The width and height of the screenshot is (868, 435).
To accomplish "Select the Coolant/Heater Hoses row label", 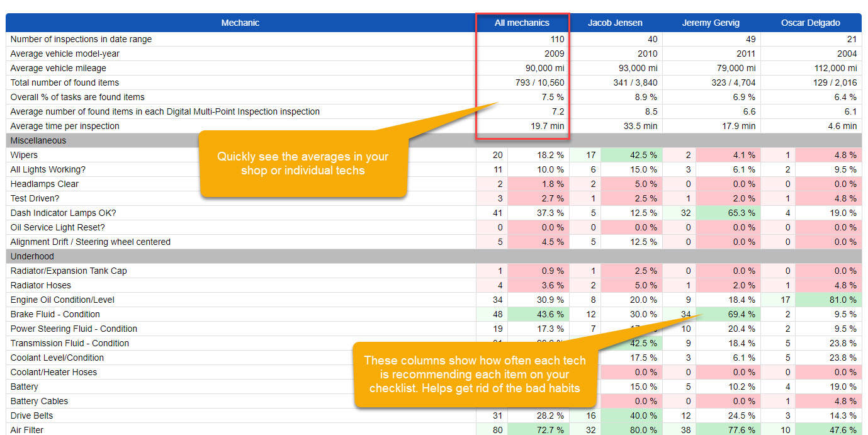I will [x=54, y=372].
